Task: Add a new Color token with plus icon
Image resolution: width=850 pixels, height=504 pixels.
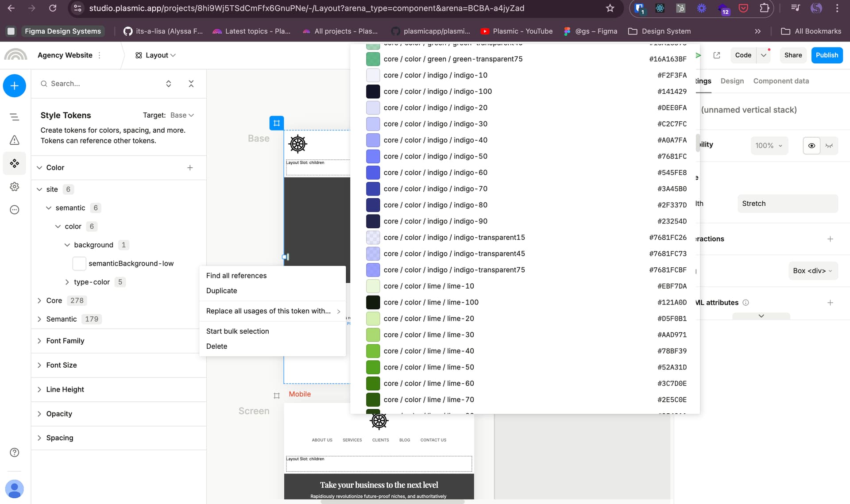Action: coord(190,167)
